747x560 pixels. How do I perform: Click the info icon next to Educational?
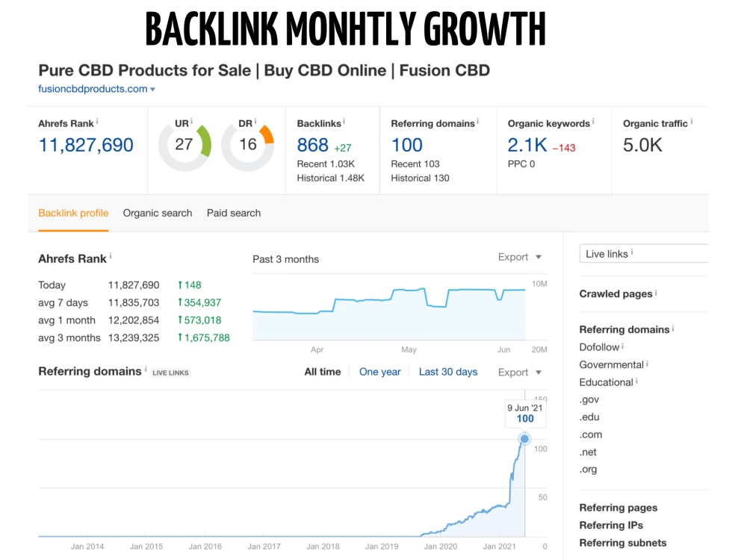[636, 382]
